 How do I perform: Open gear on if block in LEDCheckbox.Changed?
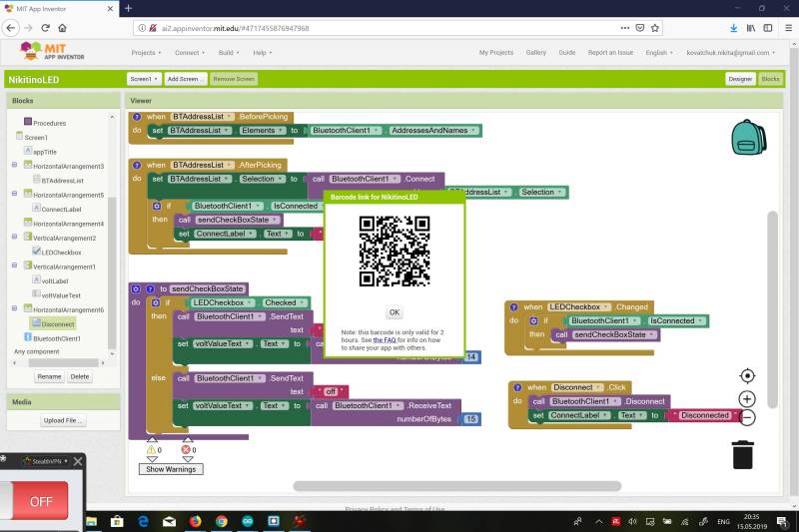[533, 320]
